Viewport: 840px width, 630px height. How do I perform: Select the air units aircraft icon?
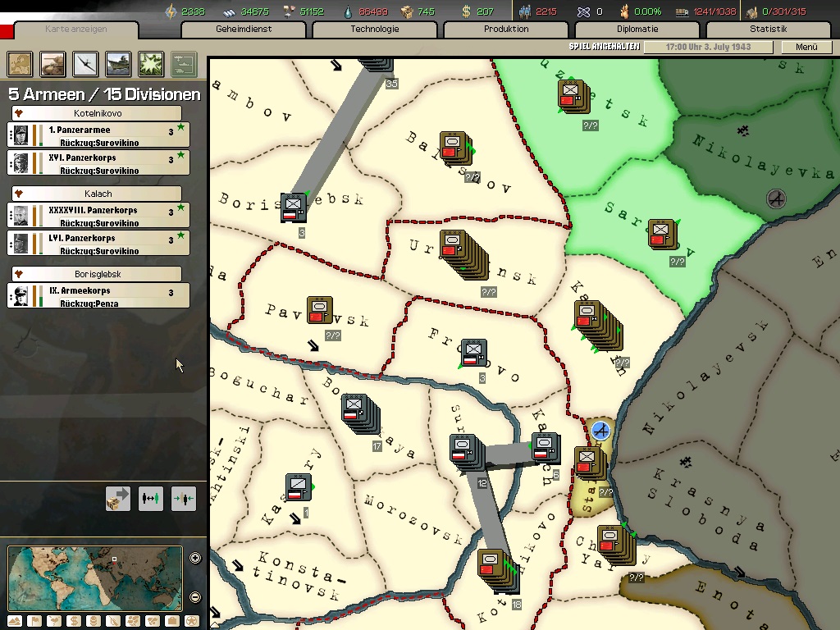click(85, 64)
